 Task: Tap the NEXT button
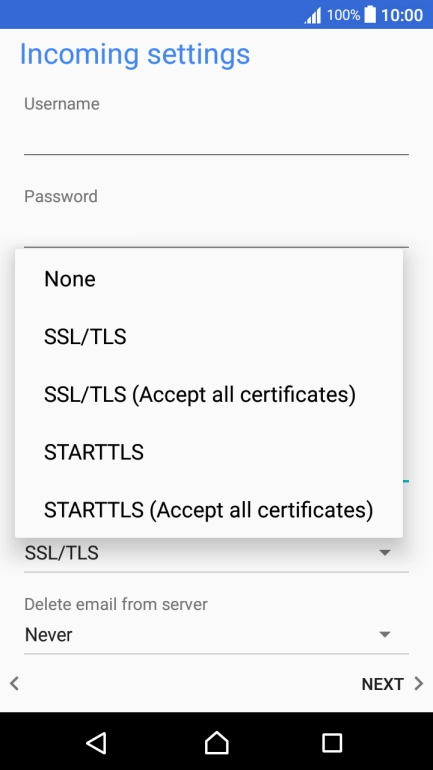[382, 684]
